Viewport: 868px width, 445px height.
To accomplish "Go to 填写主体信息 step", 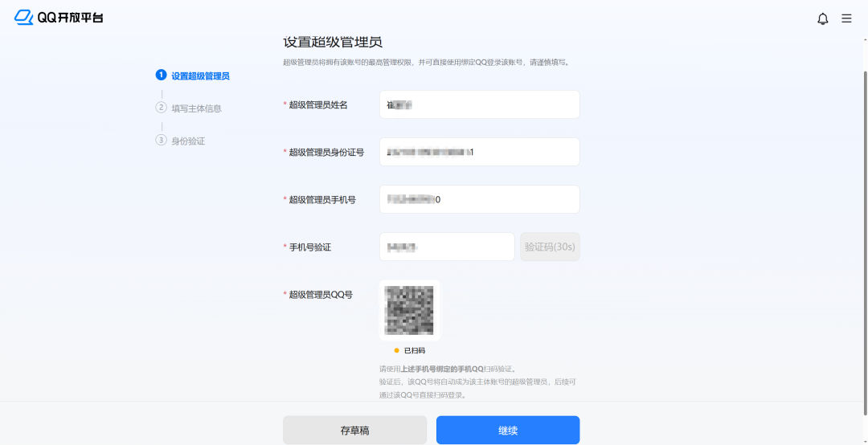I will (196, 108).
